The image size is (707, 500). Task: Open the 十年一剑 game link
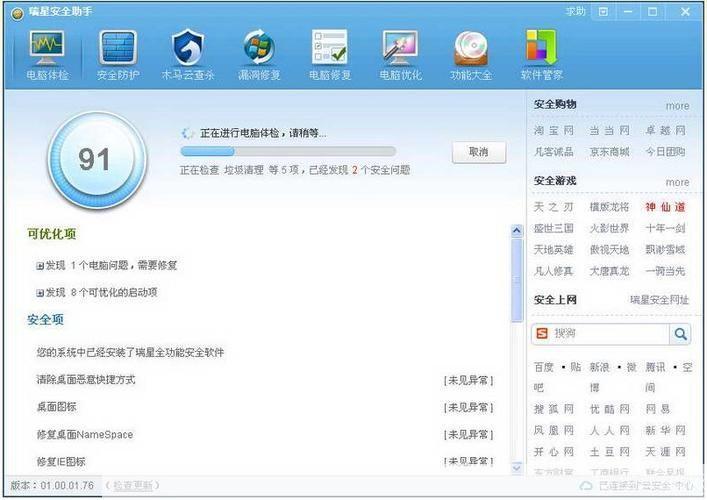[666, 229]
